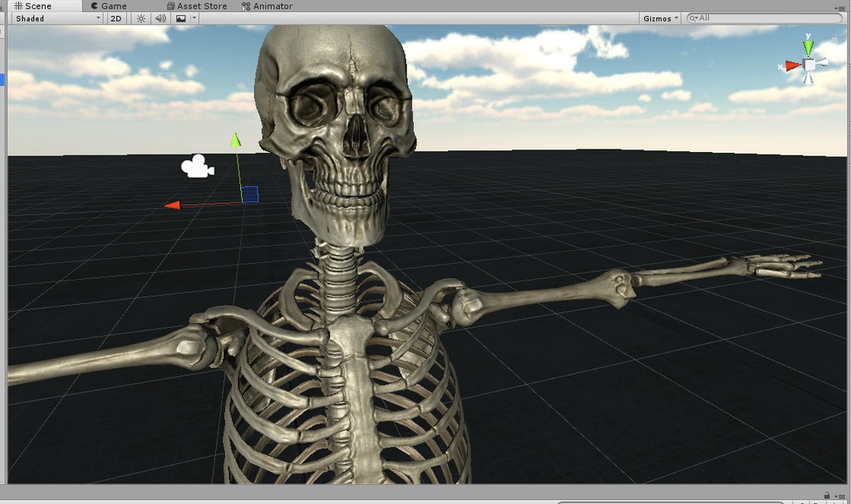This screenshot has height=504, width=851.
Task: Open the Game tab
Action: (x=109, y=6)
